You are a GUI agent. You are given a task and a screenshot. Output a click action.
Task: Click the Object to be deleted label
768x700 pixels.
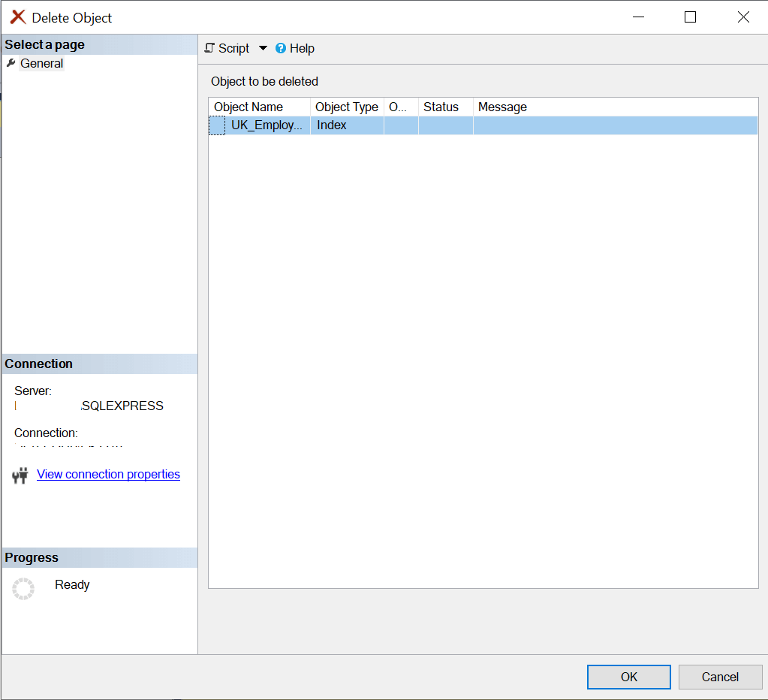click(264, 81)
